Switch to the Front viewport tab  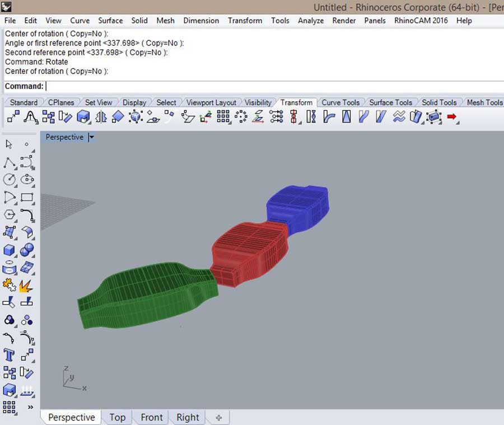(x=152, y=417)
